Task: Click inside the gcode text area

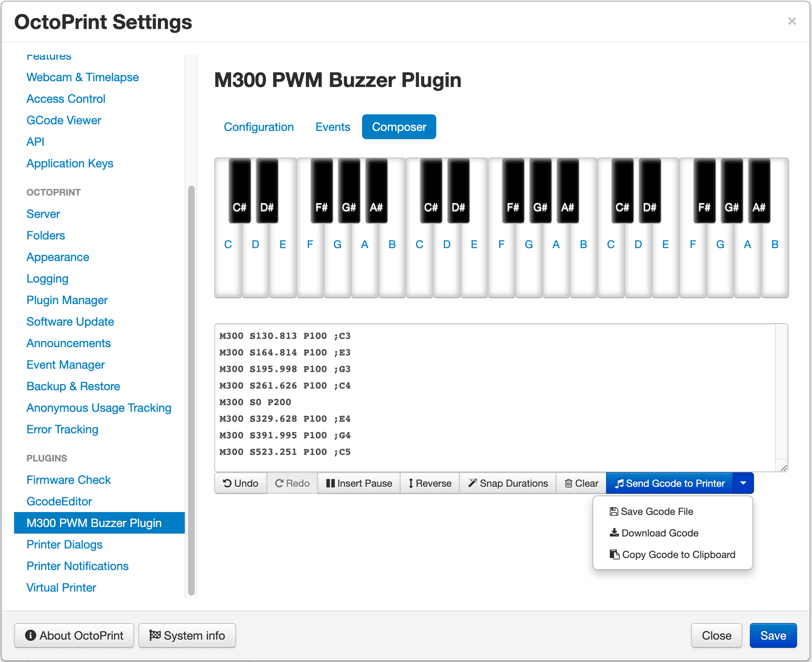Action: 500,398
